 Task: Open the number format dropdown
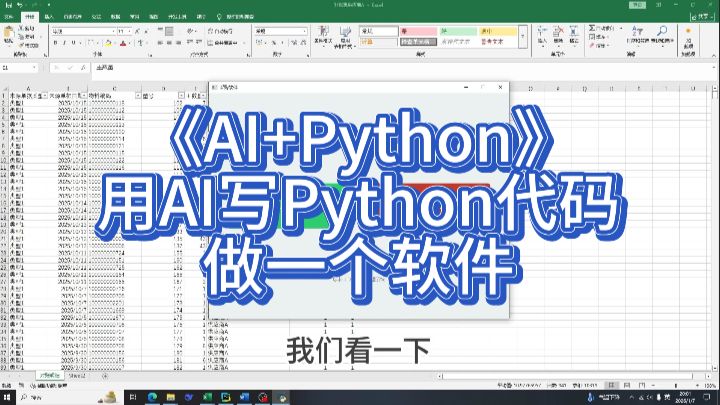click(304, 31)
